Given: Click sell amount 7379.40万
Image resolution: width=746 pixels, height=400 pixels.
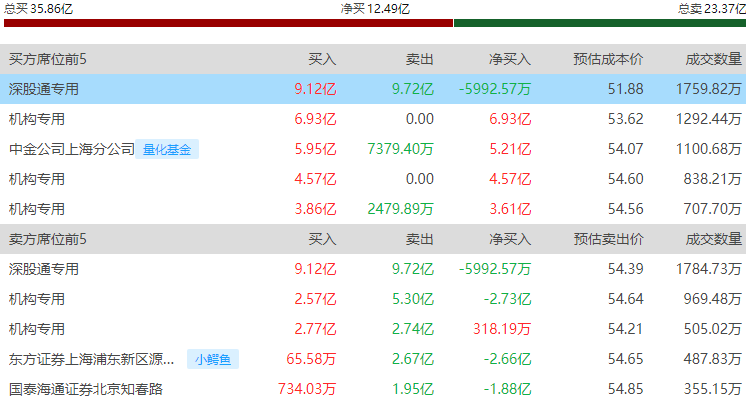Looking at the screenshot, I should [400, 149].
